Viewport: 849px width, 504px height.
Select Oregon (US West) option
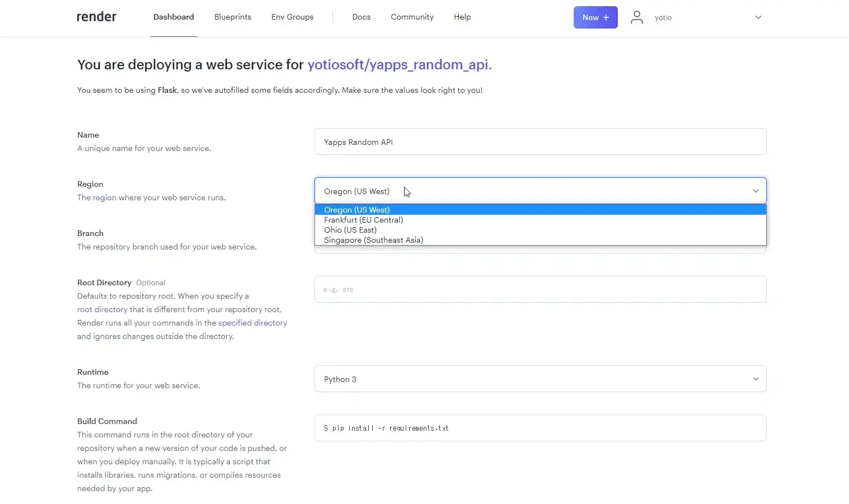pyautogui.click(x=540, y=210)
